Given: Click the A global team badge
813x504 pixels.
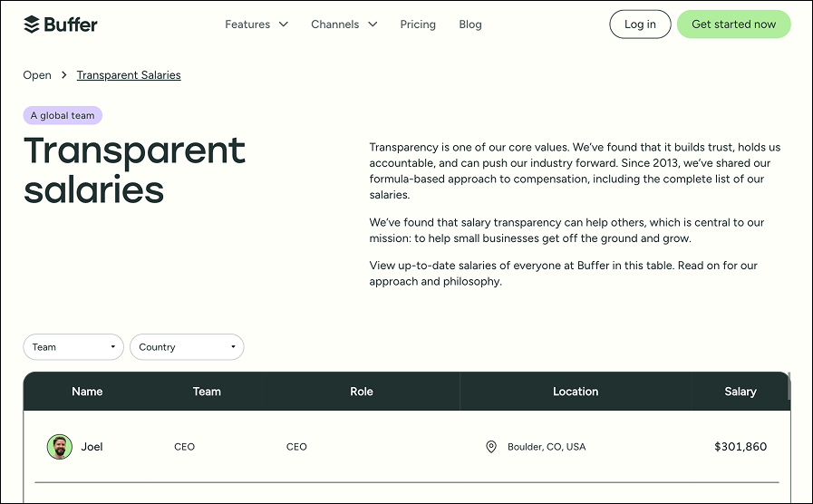Looking at the screenshot, I should tap(63, 116).
